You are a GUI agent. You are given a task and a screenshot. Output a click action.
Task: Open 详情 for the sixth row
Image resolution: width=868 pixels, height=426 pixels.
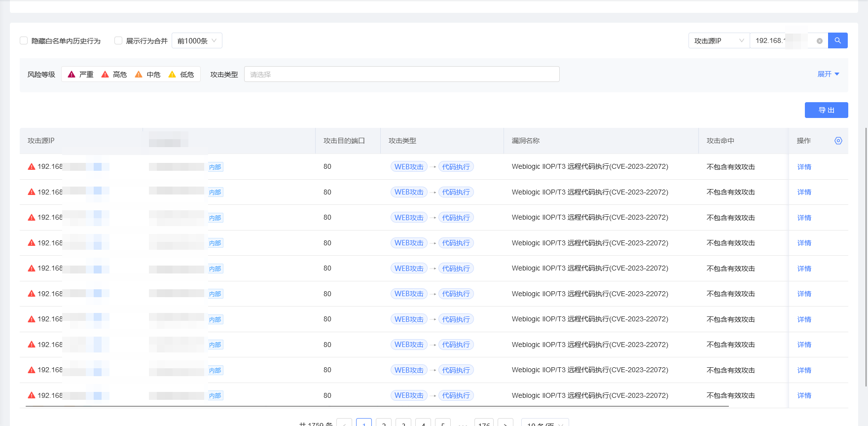click(804, 294)
